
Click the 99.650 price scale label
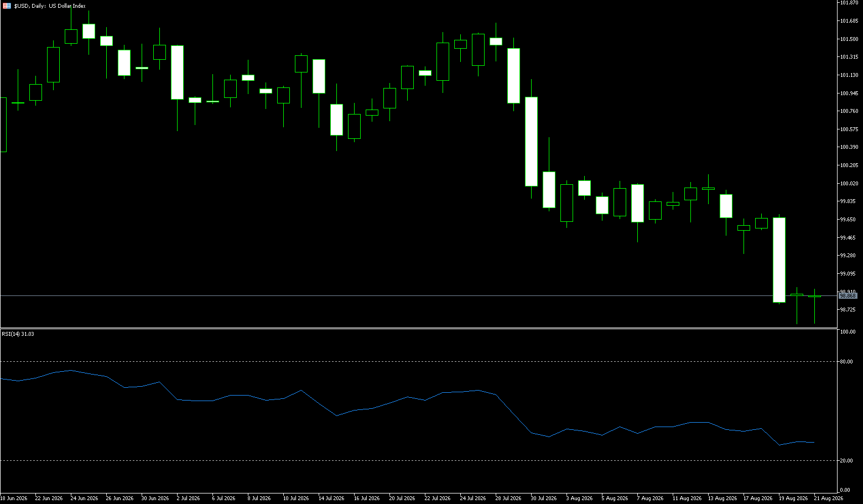[x=848, y=220]
